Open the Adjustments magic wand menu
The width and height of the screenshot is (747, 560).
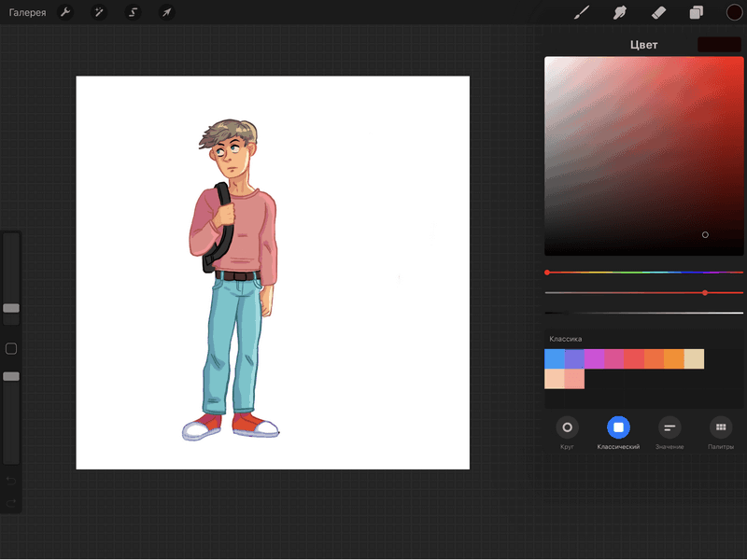pos(98,13)
